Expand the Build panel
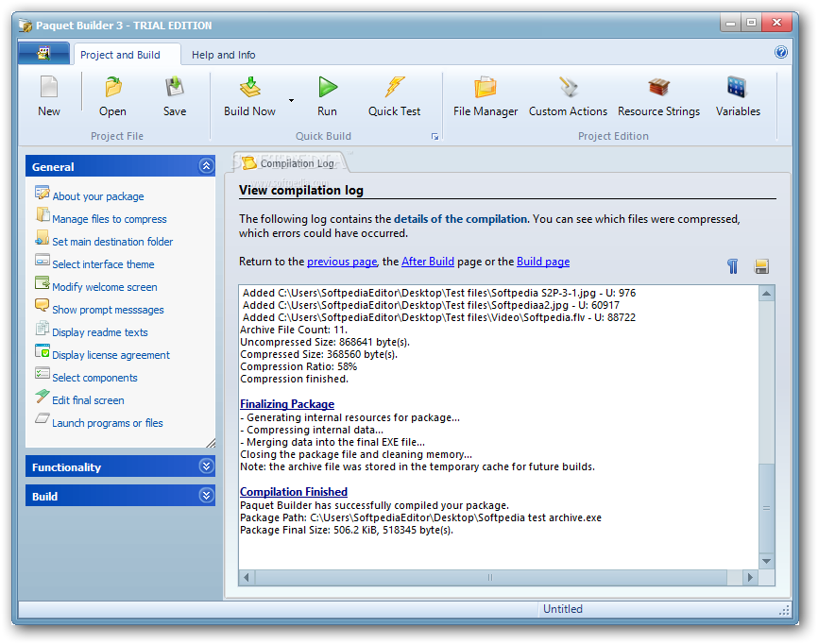 206,496
